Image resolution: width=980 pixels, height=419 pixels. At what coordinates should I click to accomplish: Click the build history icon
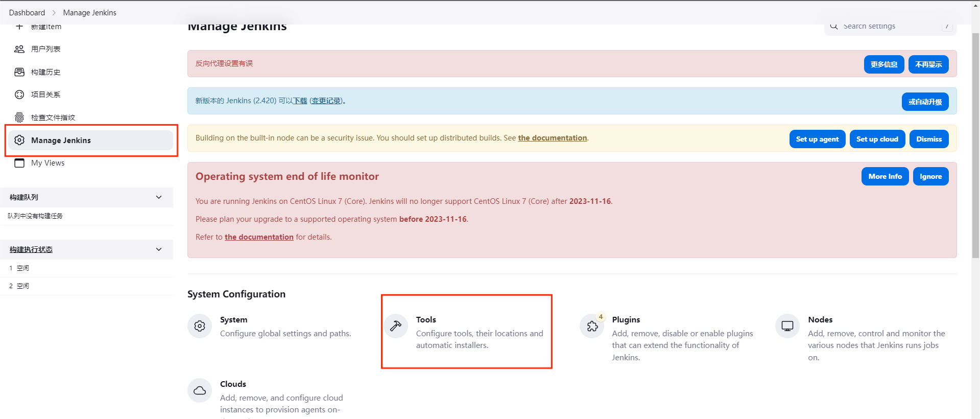19,72
